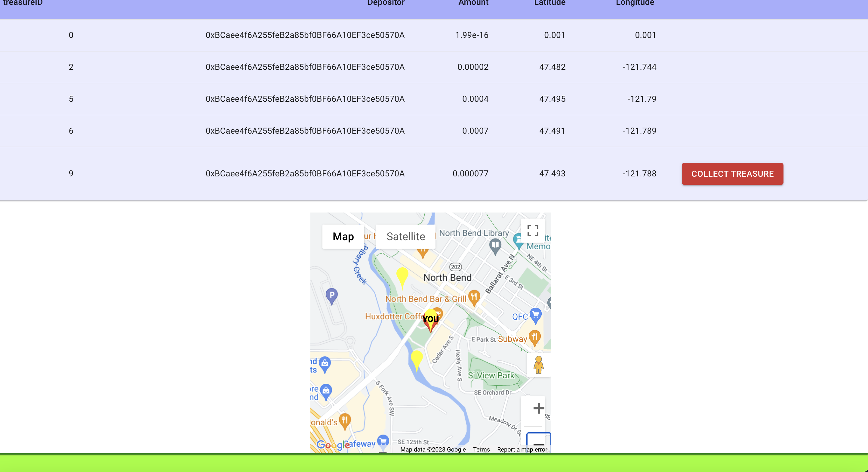Select the Map view tab
868x472 pixels.
pyautogui.click(x=343, y=236)
